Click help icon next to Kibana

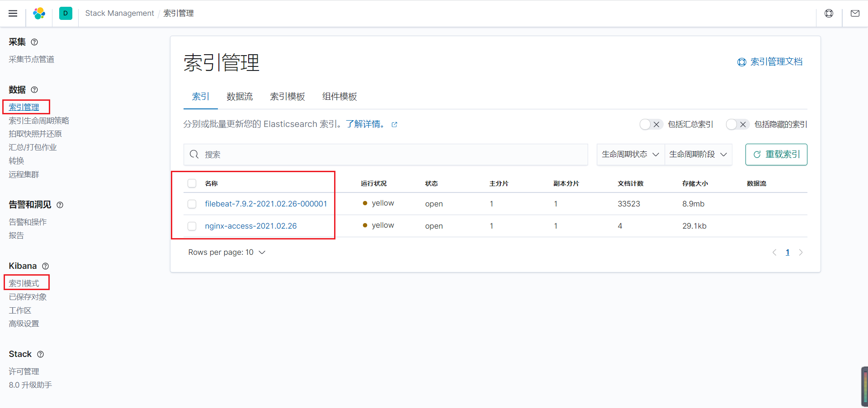[x=45, y=266]
